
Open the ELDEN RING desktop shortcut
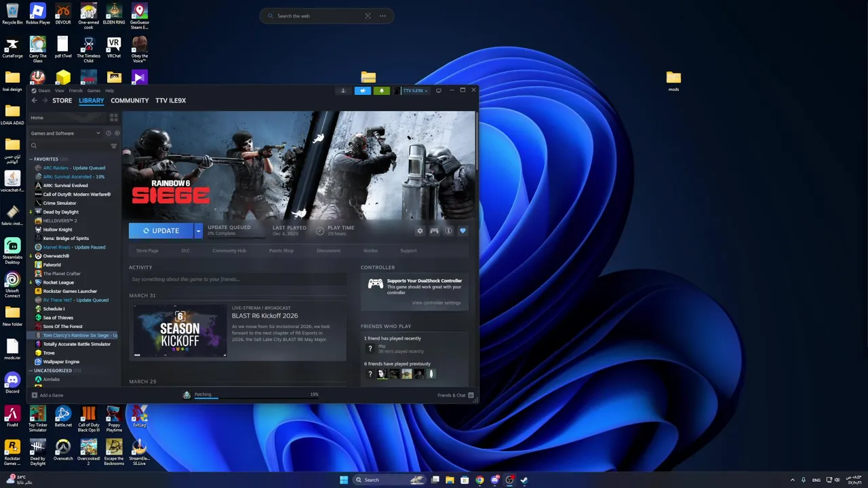(x=114, y=15)
